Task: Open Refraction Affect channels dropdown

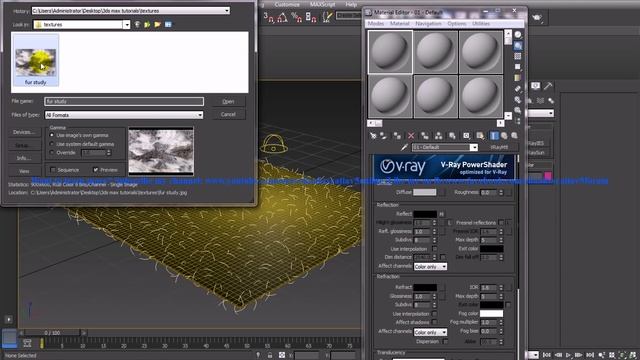Action: [430, 332]
